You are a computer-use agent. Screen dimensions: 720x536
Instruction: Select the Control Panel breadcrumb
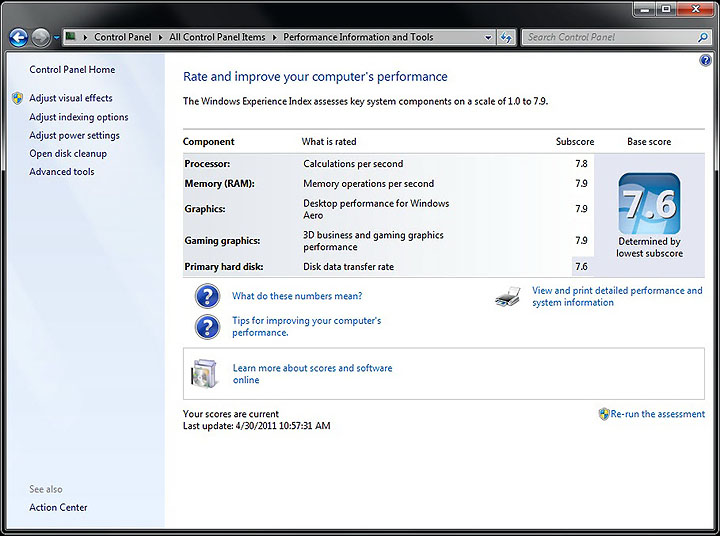(123, 37)
